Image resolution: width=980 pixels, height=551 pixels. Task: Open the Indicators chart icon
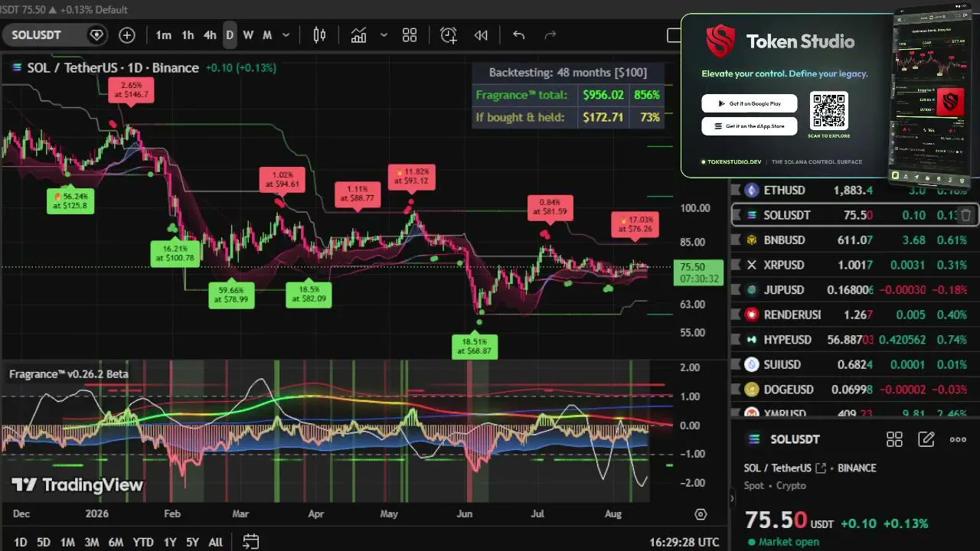pos(358,35)
